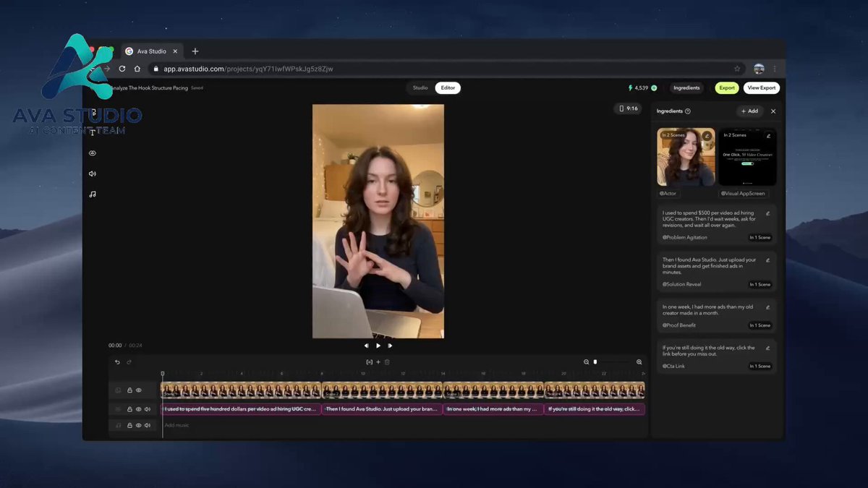This screenshot has height=488, width=868.
Task: Open the Ingredients panel button in header
Action: coord(686,88)
